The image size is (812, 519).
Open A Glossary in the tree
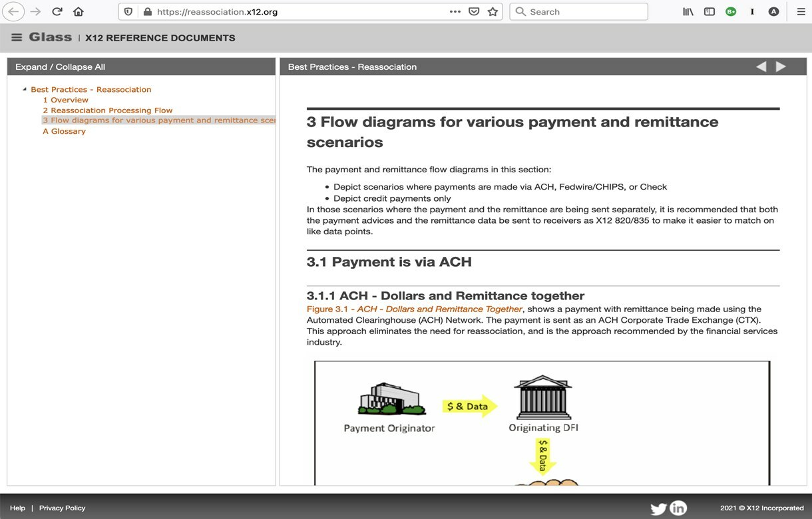coord(64,131)
